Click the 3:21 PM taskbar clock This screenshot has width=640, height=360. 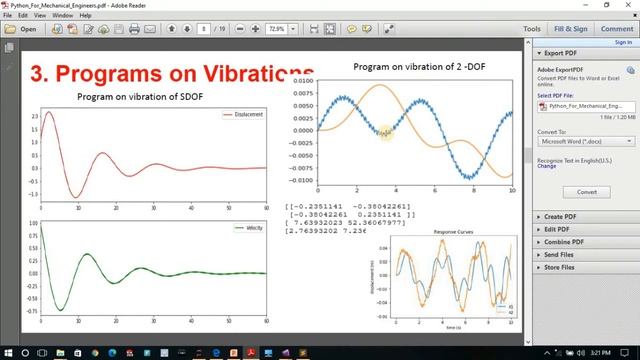[600, 353]
